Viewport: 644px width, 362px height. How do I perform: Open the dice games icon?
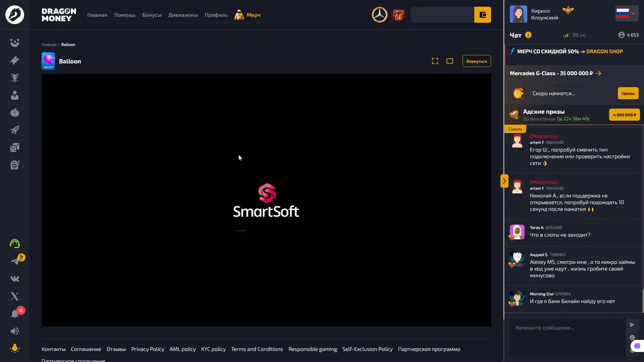point(15,147)
